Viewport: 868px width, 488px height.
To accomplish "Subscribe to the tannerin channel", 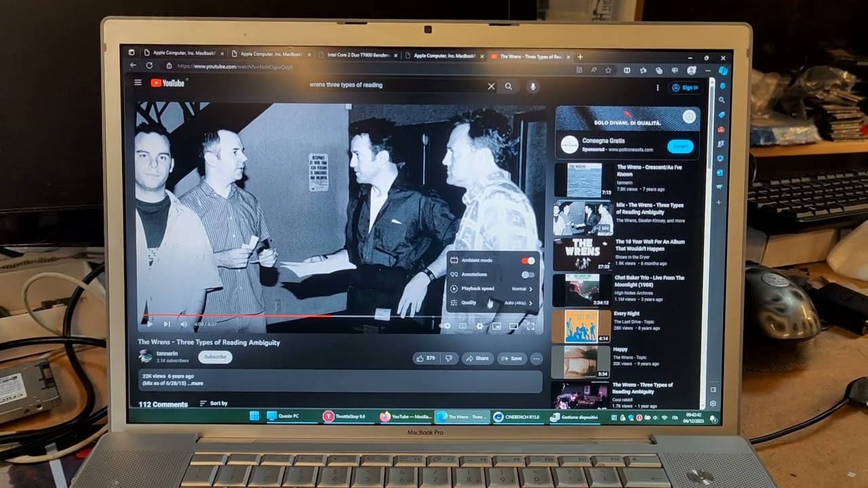I will point(215,357).
